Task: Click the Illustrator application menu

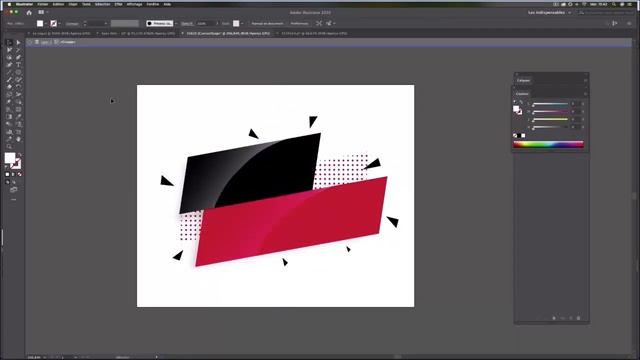Action: tap(24, 4)
